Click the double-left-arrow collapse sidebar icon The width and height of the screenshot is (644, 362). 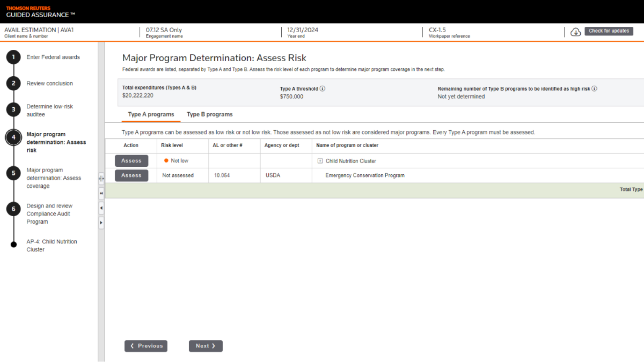point(101,193)
